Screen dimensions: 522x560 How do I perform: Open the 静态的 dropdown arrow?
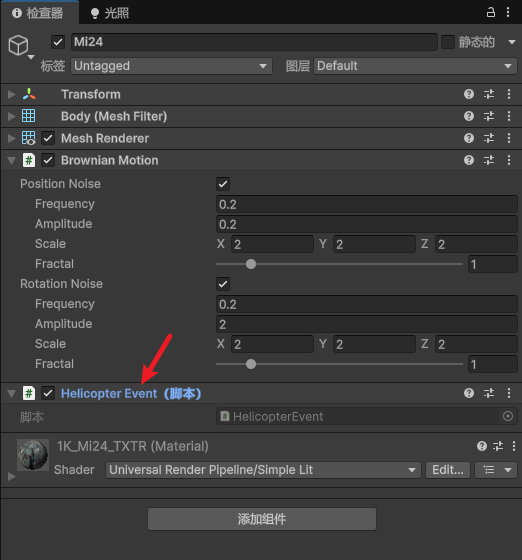click(512, 42)
